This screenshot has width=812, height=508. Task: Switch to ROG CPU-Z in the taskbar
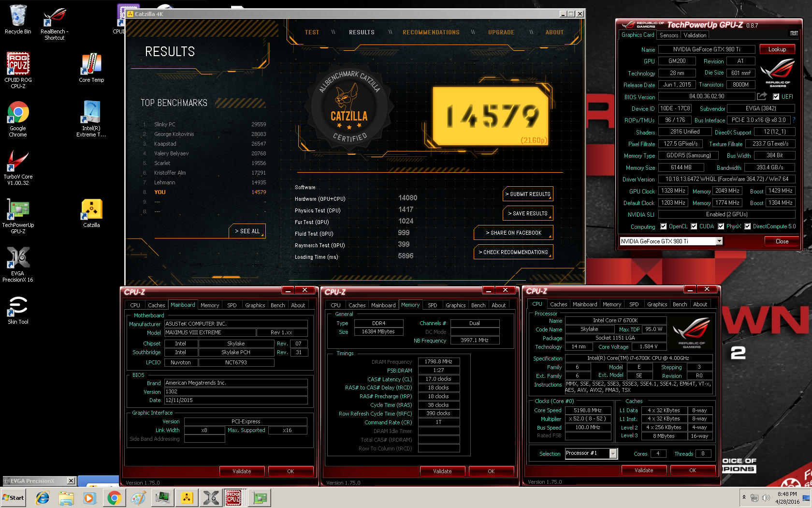tap(234, 497)
